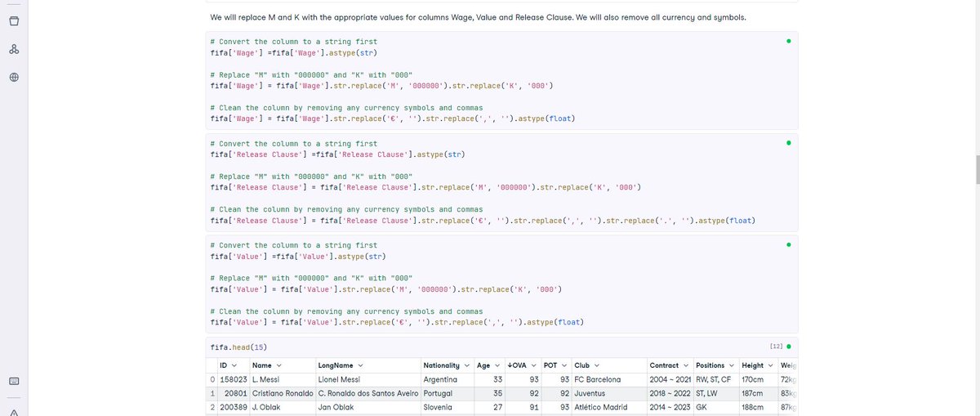Open POT column dropdown
This screenshot has width=980, height=416.
click(x=564, y=365)
